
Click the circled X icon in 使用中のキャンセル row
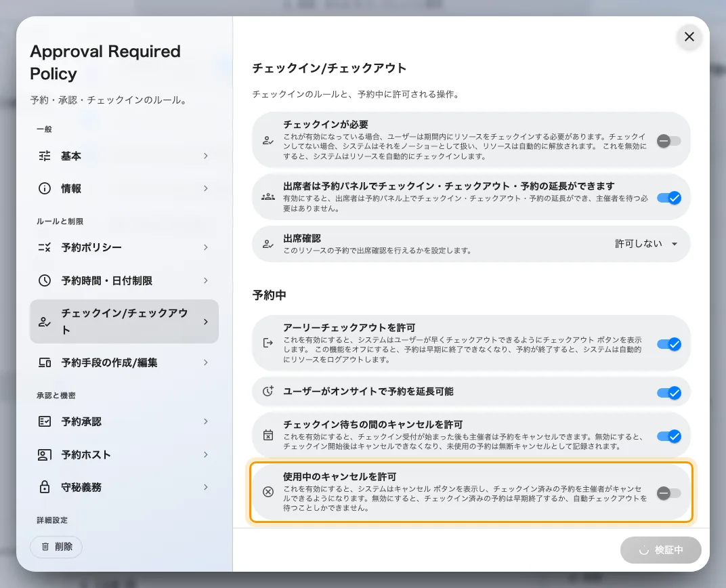click(x=268, y=492)
